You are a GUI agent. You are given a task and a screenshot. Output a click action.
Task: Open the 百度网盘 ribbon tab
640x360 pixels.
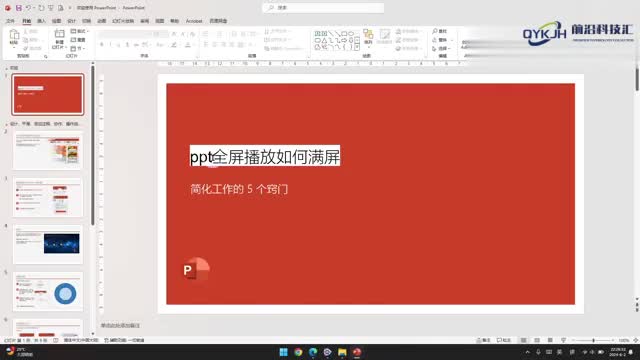coord(218,21)
